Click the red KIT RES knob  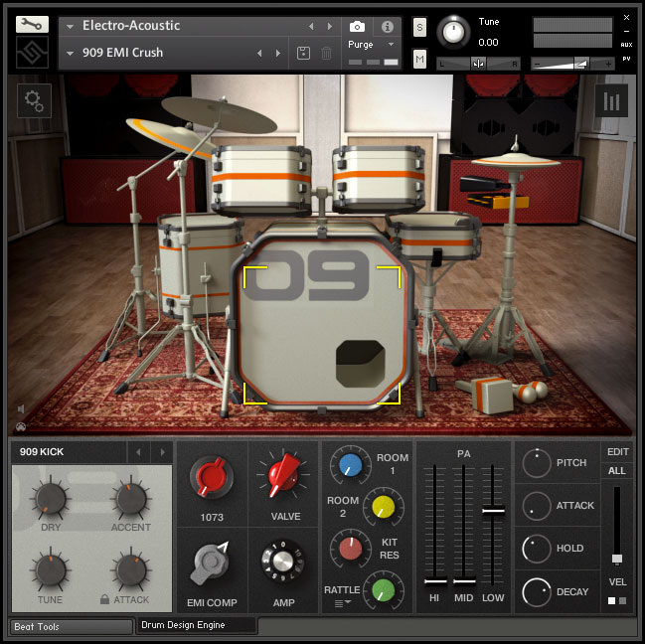pos(351,549)
